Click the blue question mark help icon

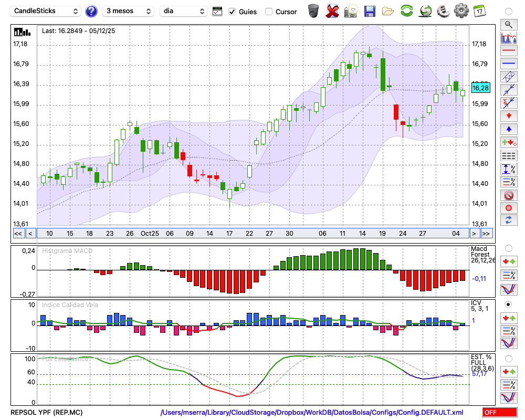91,12
